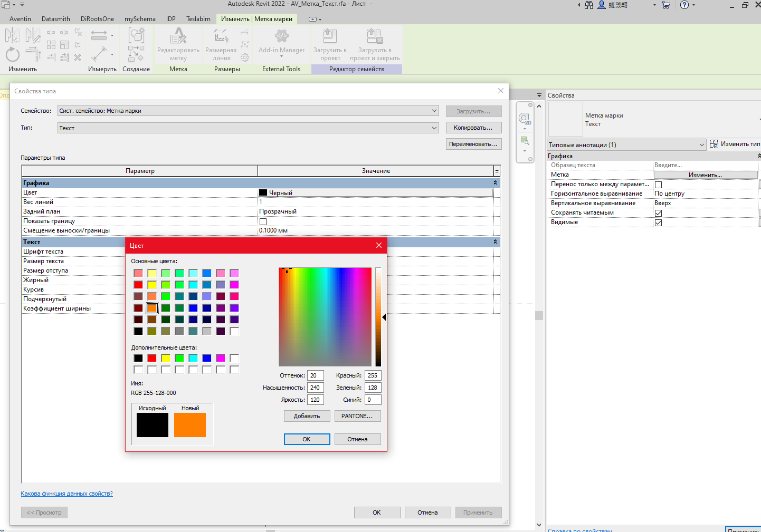This screenshot has height=532, width=761.
Task: Open the property function help link
Action: [x=66, y=494]
